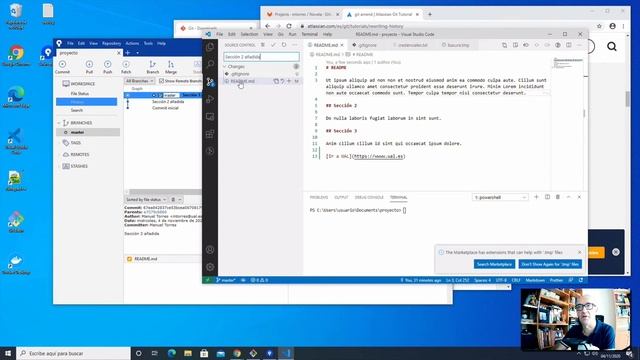Select .gitignore in Source Control changes

[240, 74]
